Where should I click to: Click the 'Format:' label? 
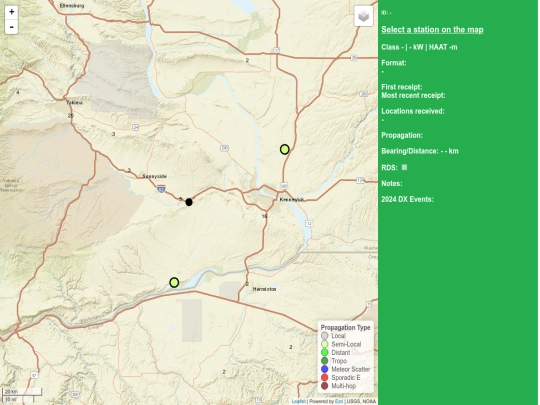coord(394,63)
